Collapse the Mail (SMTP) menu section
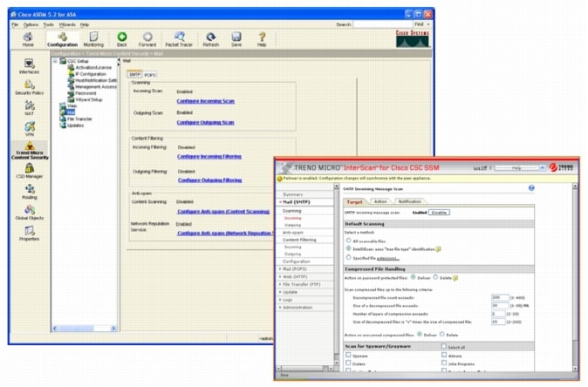The height and width of the screenshot is (387, 588). [x=280, y=202]
